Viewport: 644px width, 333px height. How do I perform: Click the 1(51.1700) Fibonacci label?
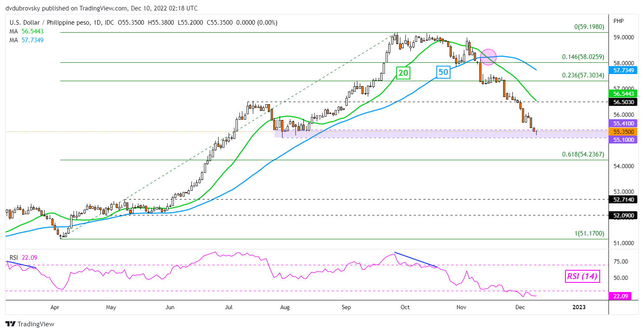click(x=589, y=233)
